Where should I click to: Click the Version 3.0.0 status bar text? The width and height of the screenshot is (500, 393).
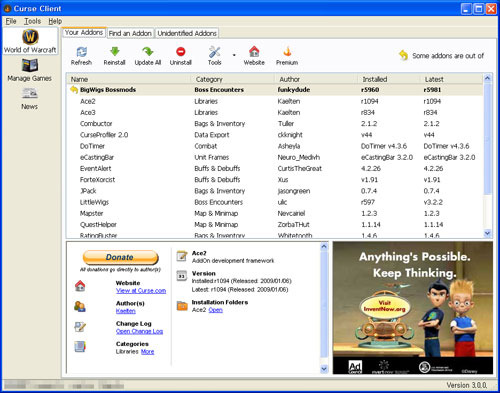coord(467,385)
